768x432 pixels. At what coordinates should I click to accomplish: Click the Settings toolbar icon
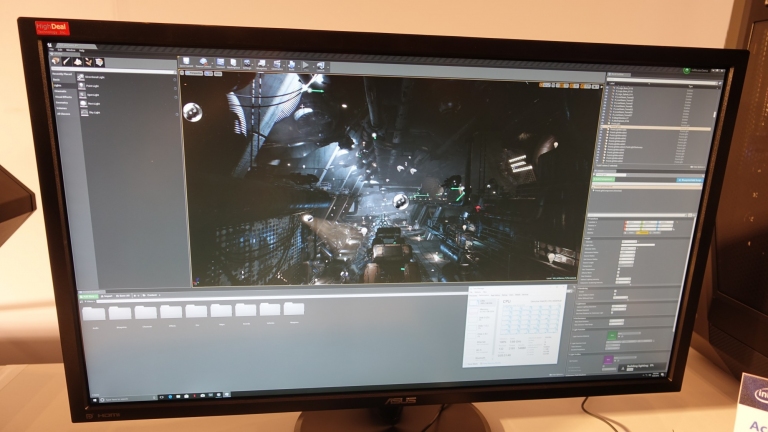(247, 64)
